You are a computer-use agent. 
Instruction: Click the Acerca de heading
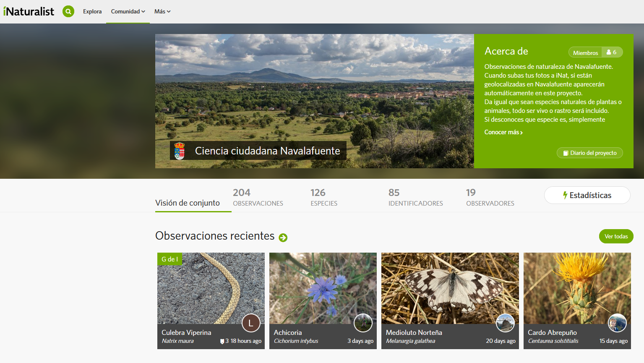506,51
